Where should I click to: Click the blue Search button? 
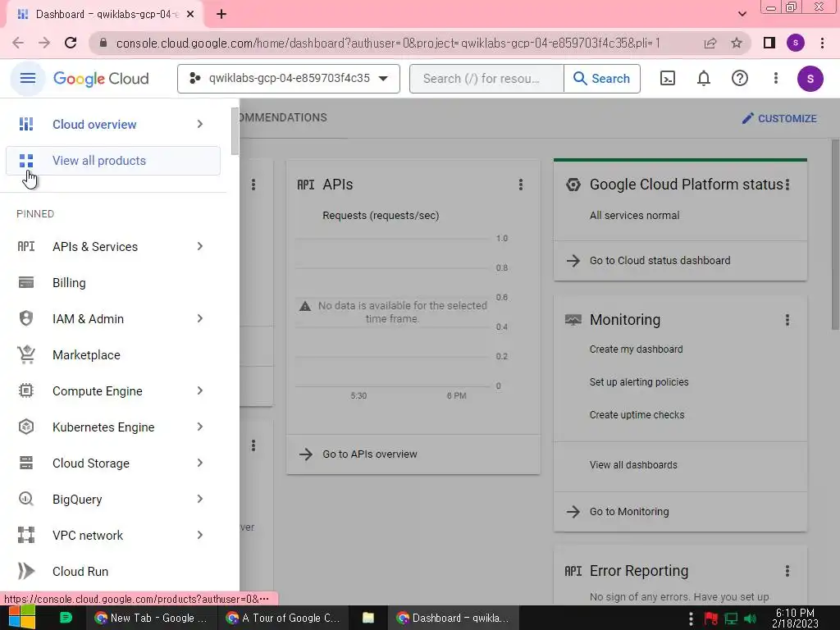(601, 79)
